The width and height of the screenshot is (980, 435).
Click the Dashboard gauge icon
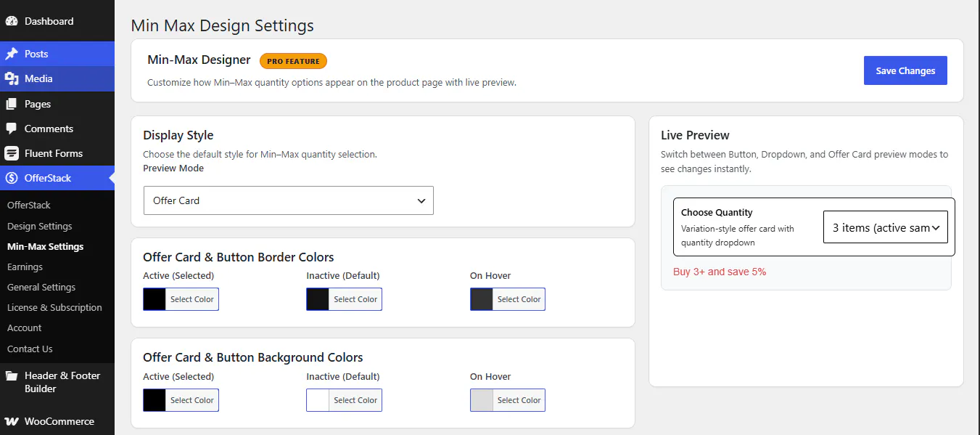pos(12,21)
